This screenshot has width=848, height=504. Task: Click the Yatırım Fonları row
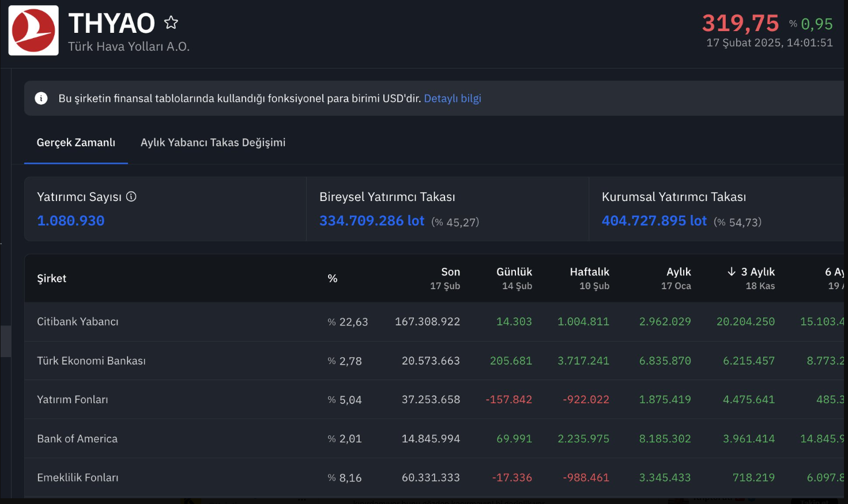(73, 399)
